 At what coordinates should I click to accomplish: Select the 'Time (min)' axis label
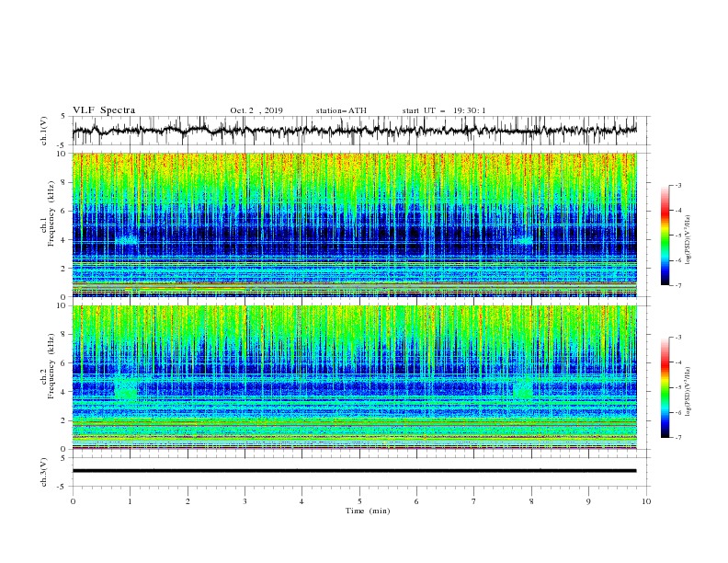pyautogui.click(x=368, y=511)
